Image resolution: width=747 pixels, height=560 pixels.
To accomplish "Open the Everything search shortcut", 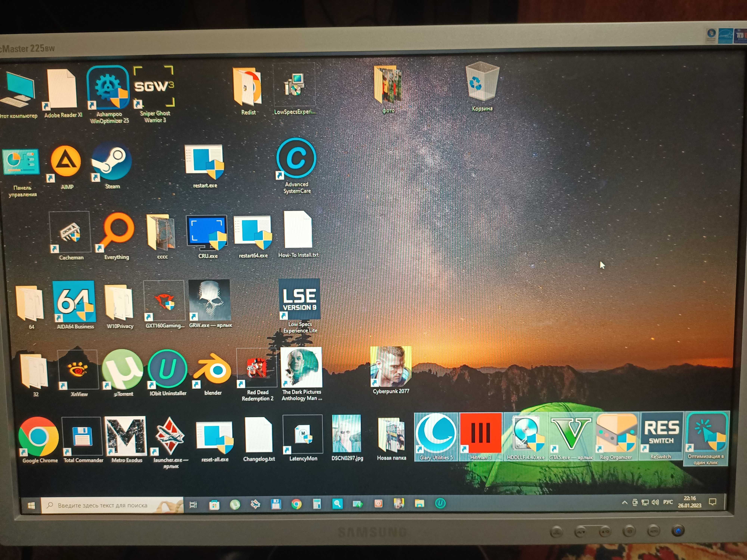I will 117,236.
